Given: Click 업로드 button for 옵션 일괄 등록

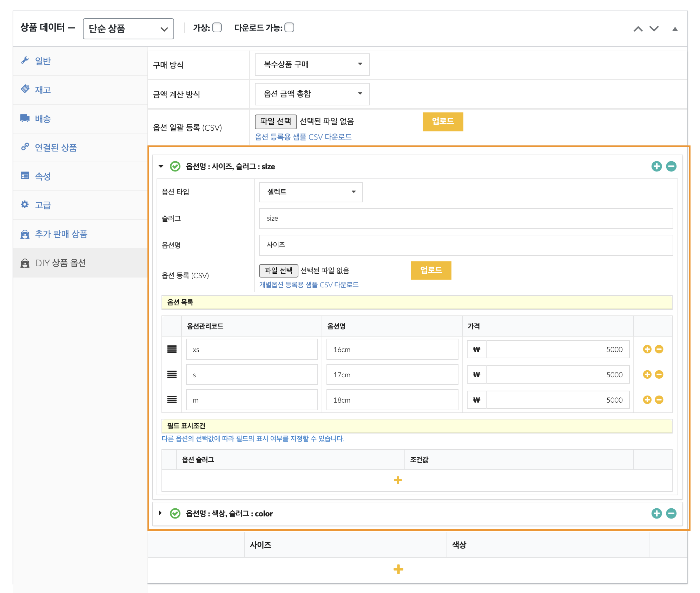Looking at the screenshot, I should [442, 122].
